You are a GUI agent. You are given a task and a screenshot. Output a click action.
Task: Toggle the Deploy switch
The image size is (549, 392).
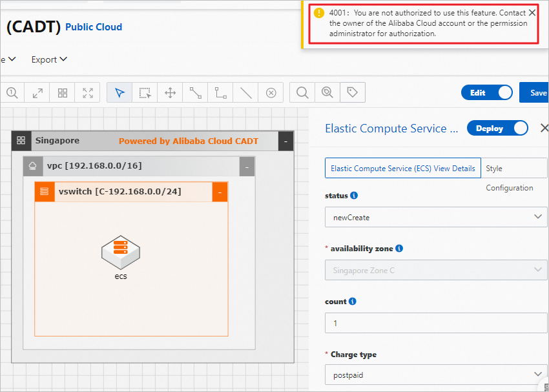pos(497,129)
